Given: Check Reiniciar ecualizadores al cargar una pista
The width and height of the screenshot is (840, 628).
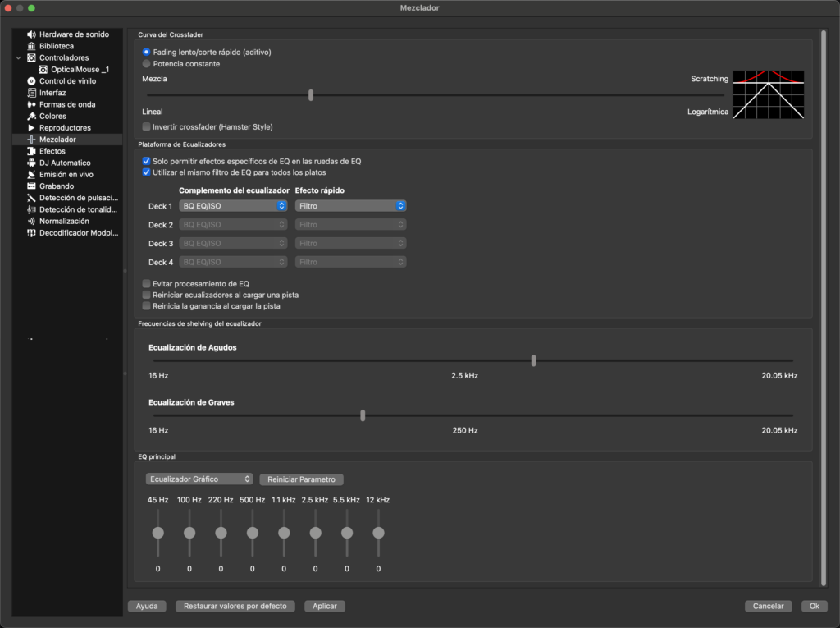Looking at the screenshot, I should click(146, 295).
